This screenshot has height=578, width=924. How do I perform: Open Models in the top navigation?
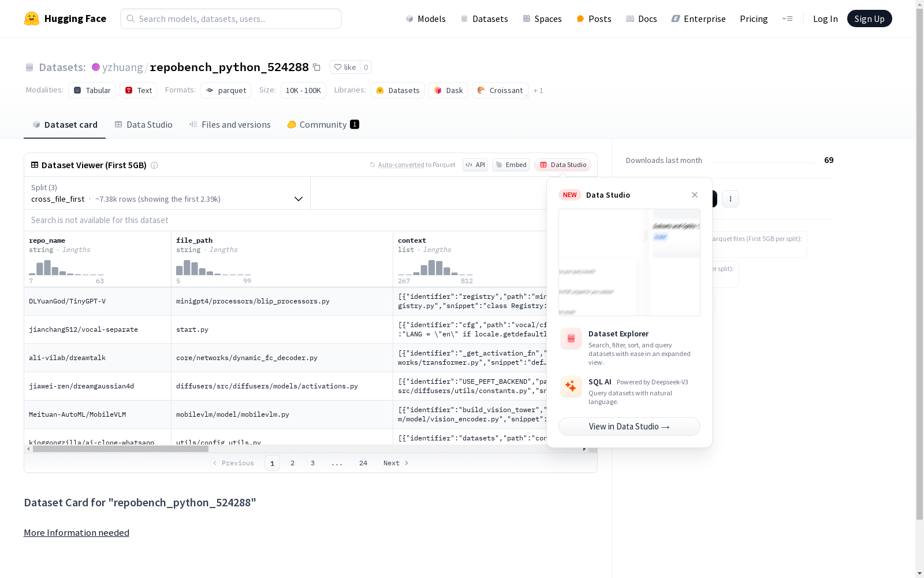tap(426, 18)
